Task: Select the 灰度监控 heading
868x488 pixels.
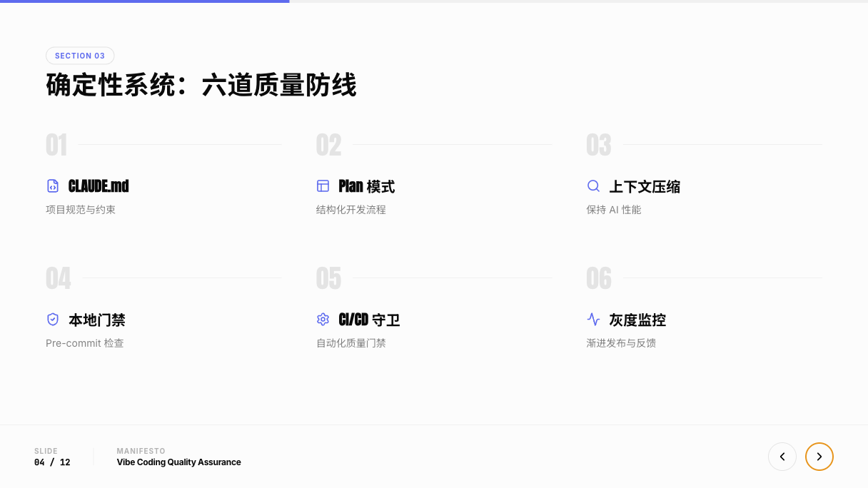Action: coord(637,320)
